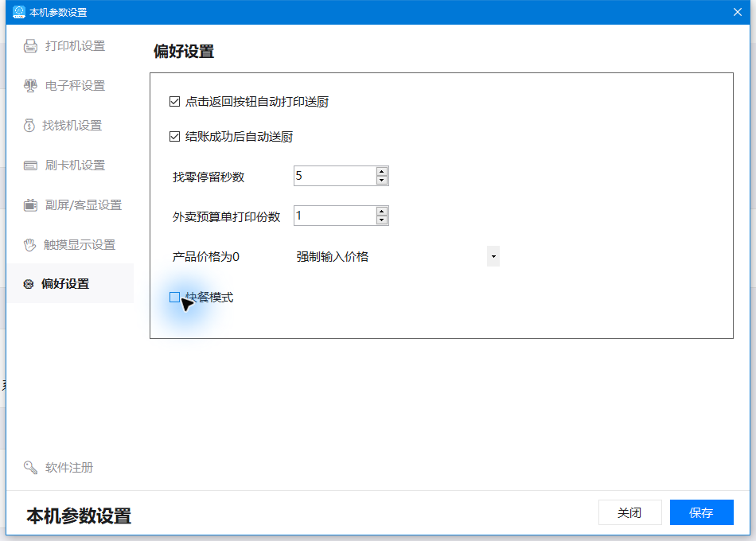The image size is (756, 541).
Task: Click the software registration key icon
Action: pyautogui.click(x=30, y=467)
